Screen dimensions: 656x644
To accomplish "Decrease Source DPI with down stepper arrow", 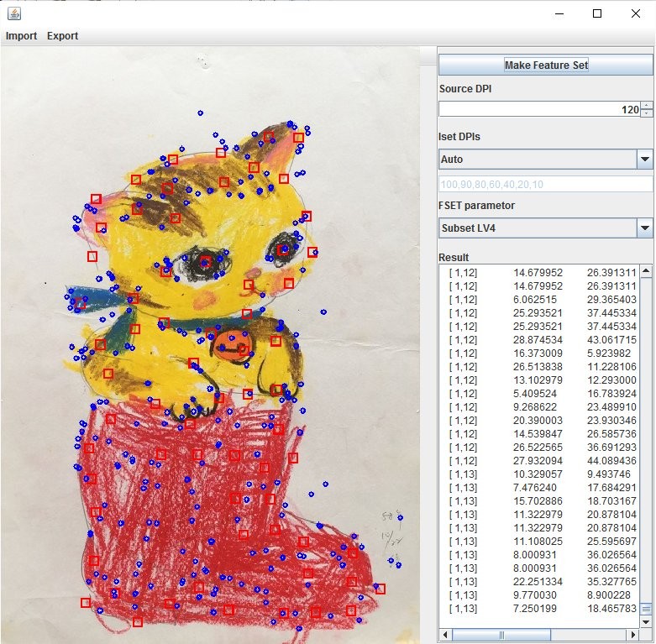I will click(647, 113).
